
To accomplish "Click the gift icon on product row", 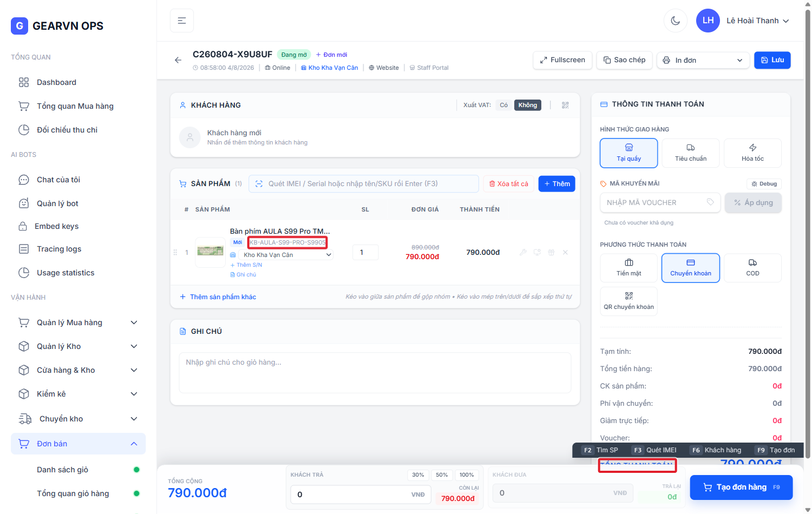I will pos(551,252).
